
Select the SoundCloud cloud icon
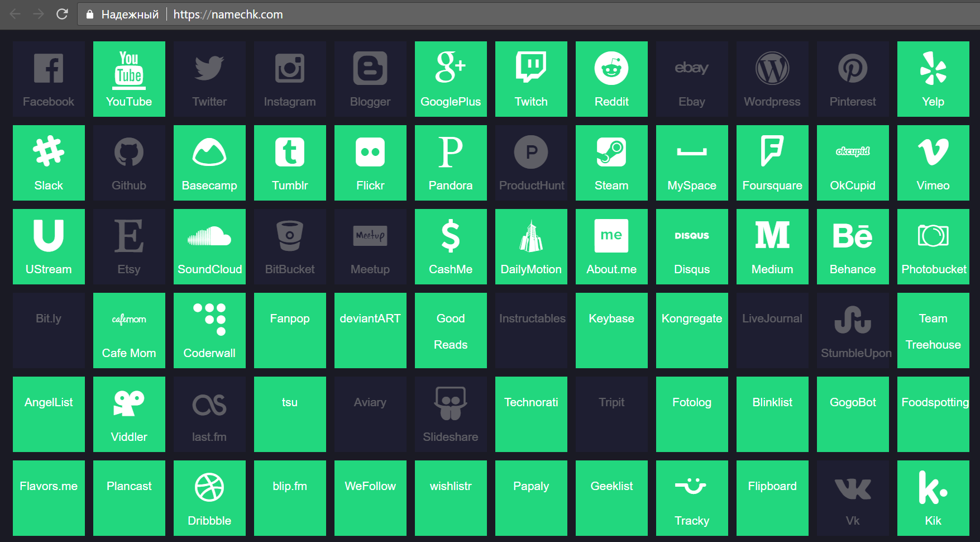pyautogui.click(x=209, y=236)
